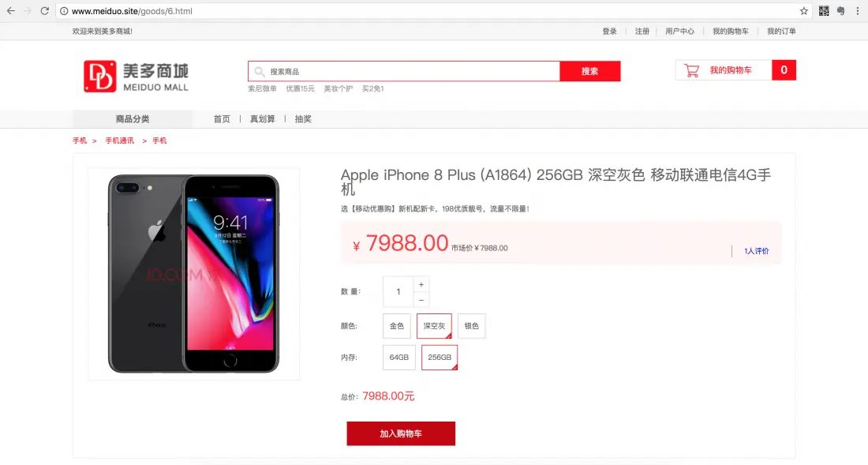
Task: Expand the 商品分类 category menu
Action: click(133, 119)
